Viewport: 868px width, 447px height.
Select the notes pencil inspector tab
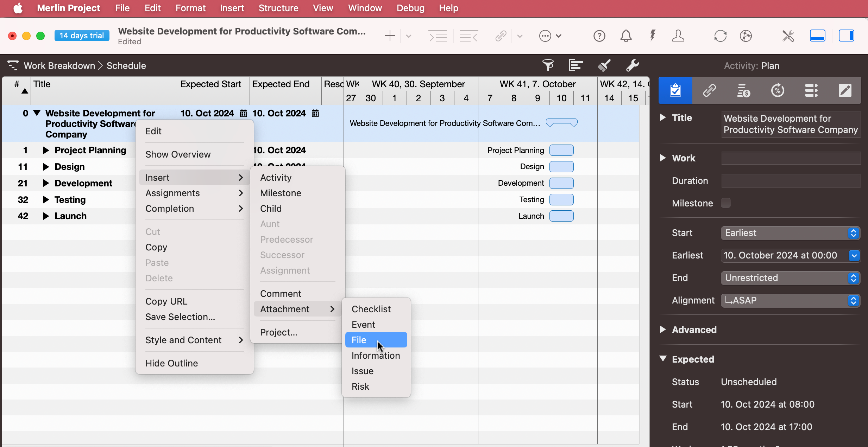(845, 90)
